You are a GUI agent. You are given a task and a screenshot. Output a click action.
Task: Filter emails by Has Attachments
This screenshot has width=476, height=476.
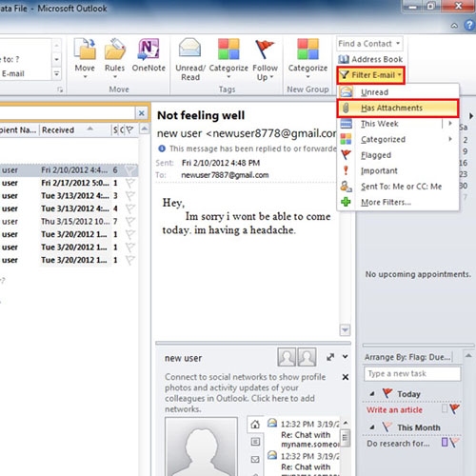tap(398, 108)
